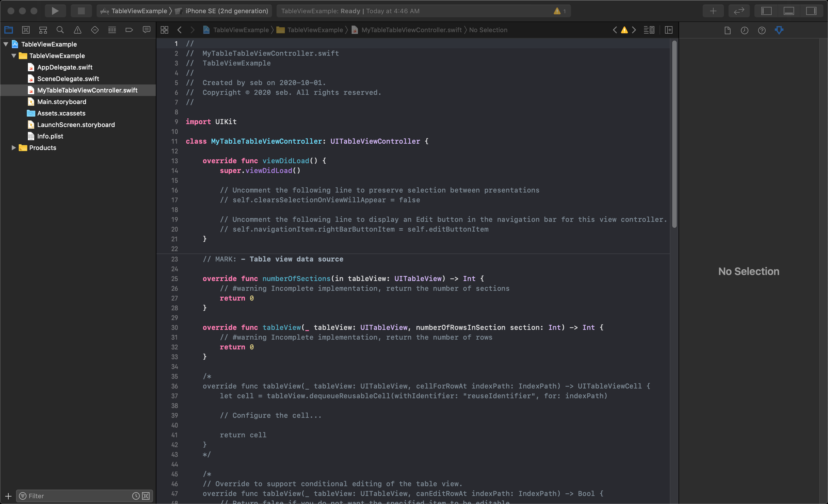Click line number 11 in gutter

pos(175,141)
